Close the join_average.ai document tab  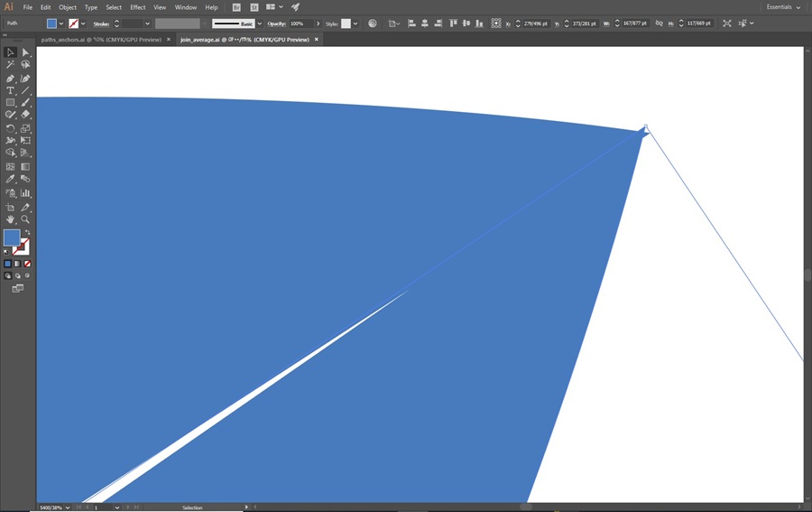317,40
